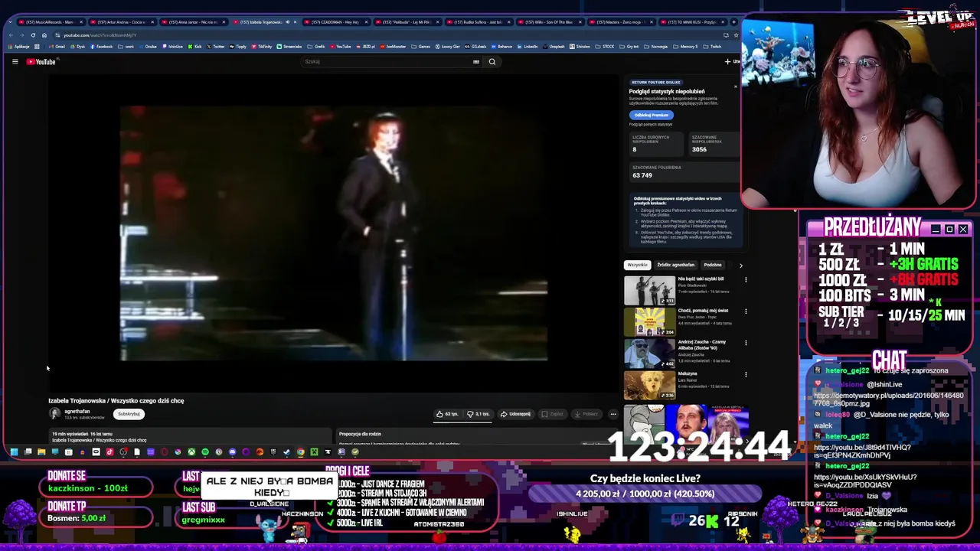Image resolution: width=980 pixels, height=551 pixels.
Task: Select the Źródło: agnethafan filter chip
Action: click(x=676, y=265)
